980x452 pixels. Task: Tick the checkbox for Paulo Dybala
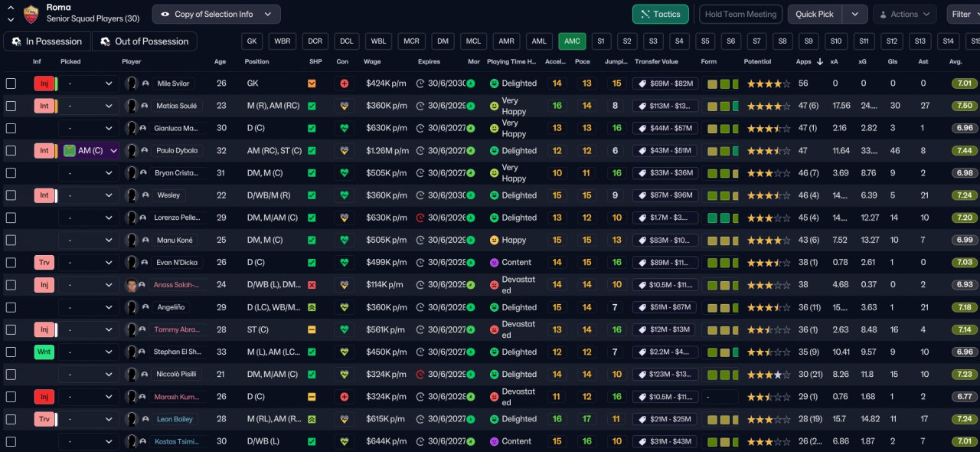click(x=11, y=151)
